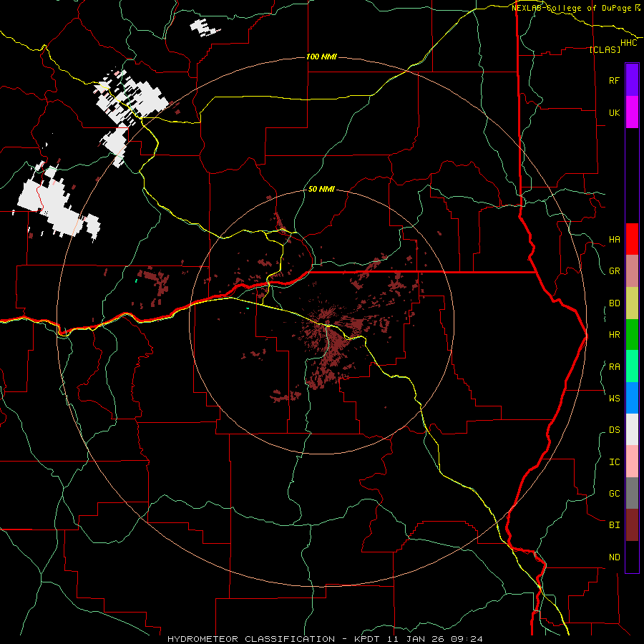Viewport: 644px width, 644px height.
Task: Click the 11 JAN 26 date text
Action: [x=414, y=639]
